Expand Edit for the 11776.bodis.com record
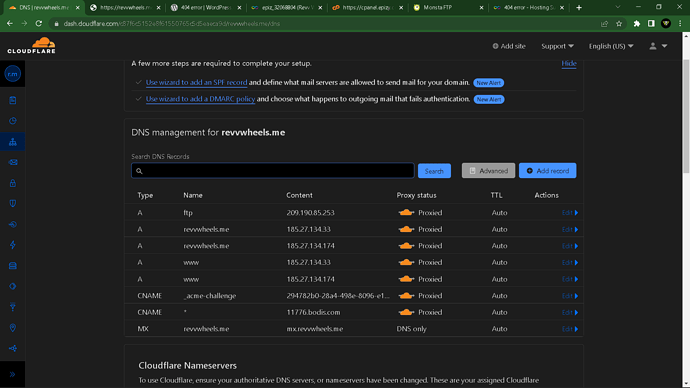This screenshot has height=388, width=690. [570, 312]
